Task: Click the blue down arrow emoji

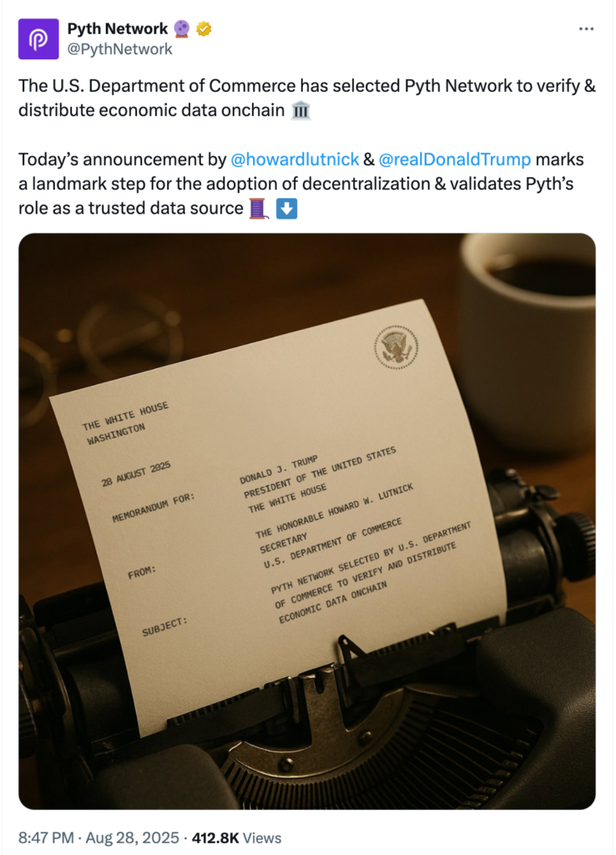Action: click(x=285, y=208)
